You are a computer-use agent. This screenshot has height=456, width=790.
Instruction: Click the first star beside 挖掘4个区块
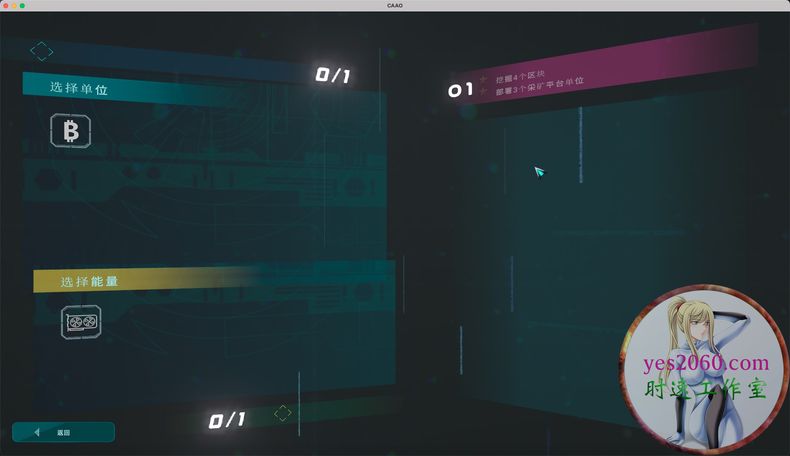tap(484, 79)
